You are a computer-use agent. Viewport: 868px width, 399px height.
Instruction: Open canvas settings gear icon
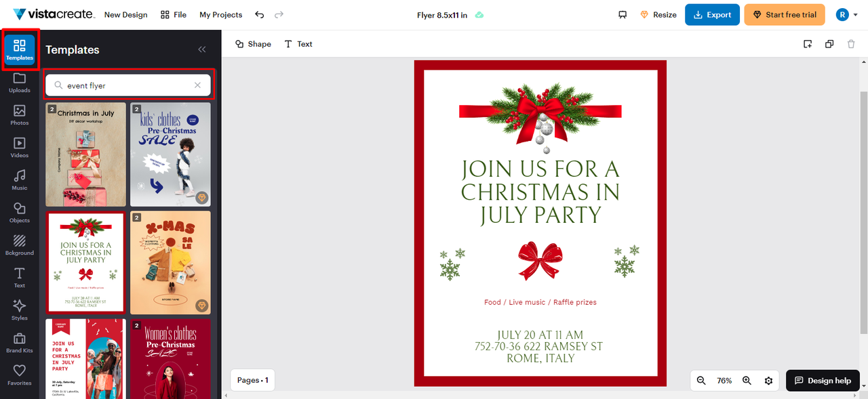(x=768, y=381)
